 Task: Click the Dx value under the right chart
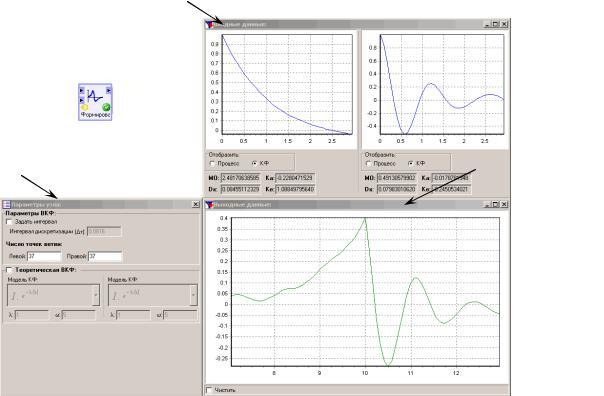[x=396, y=189]
